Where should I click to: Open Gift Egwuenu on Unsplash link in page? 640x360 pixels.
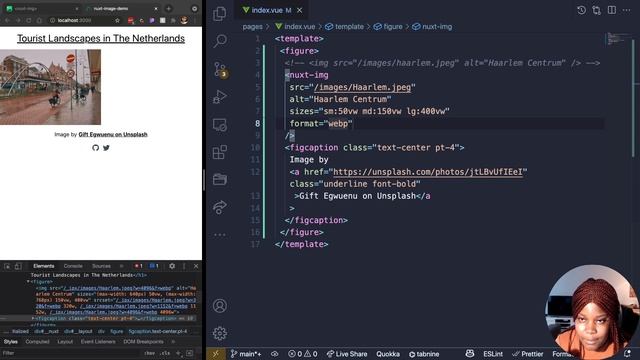tap(113, 134)
